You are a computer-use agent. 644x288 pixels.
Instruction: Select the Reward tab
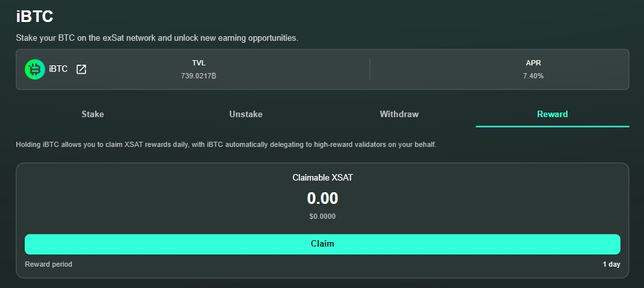552,114
